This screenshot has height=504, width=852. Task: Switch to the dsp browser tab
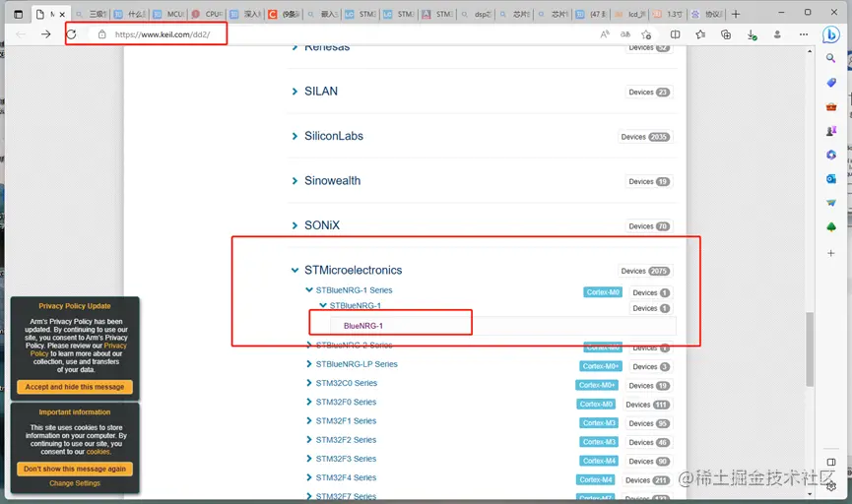pyautogui.click(x=476, y=14)
